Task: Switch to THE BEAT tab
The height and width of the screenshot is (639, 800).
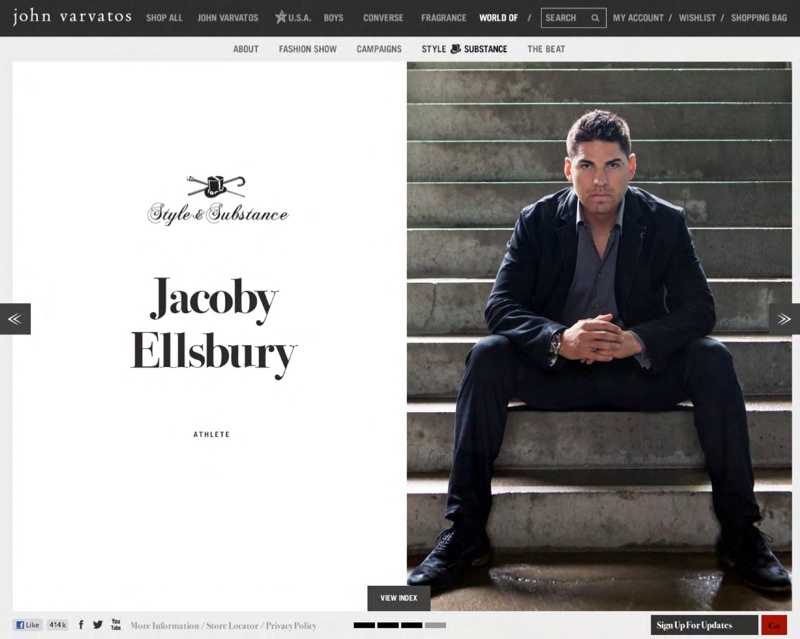Action: click(x=546, y=49)
